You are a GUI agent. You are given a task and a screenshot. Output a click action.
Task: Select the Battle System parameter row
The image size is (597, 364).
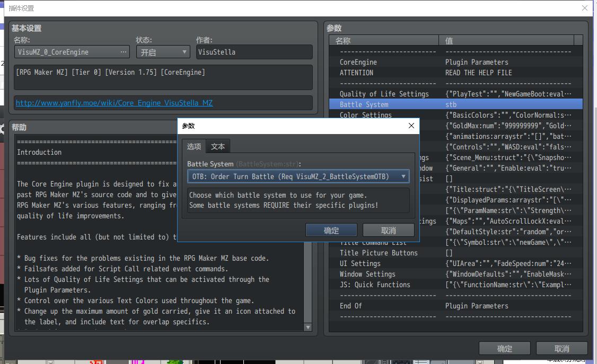pyautogui.click(x=456, y=104)
